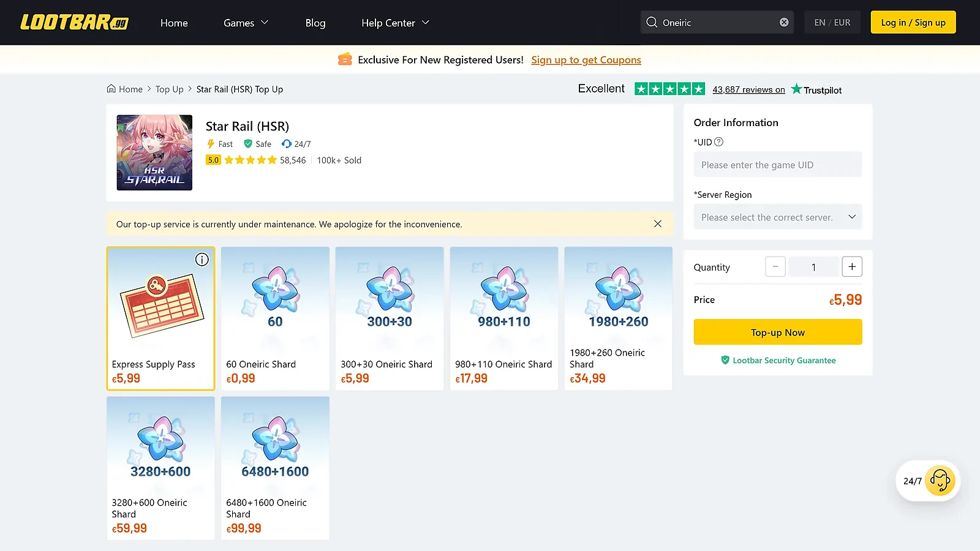Focus the search box containing Oneiric
The height and width of the screenshot is (551, 980).
click(x=717, y=22)
